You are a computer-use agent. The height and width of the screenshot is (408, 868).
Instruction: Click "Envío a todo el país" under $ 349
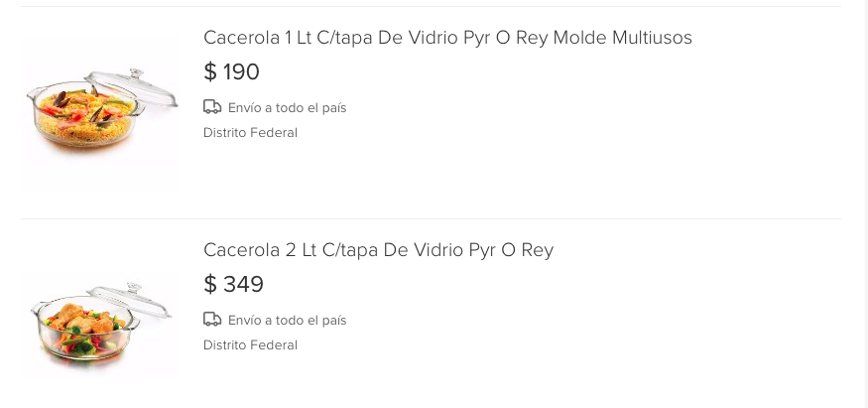click(x=287, y=320)
